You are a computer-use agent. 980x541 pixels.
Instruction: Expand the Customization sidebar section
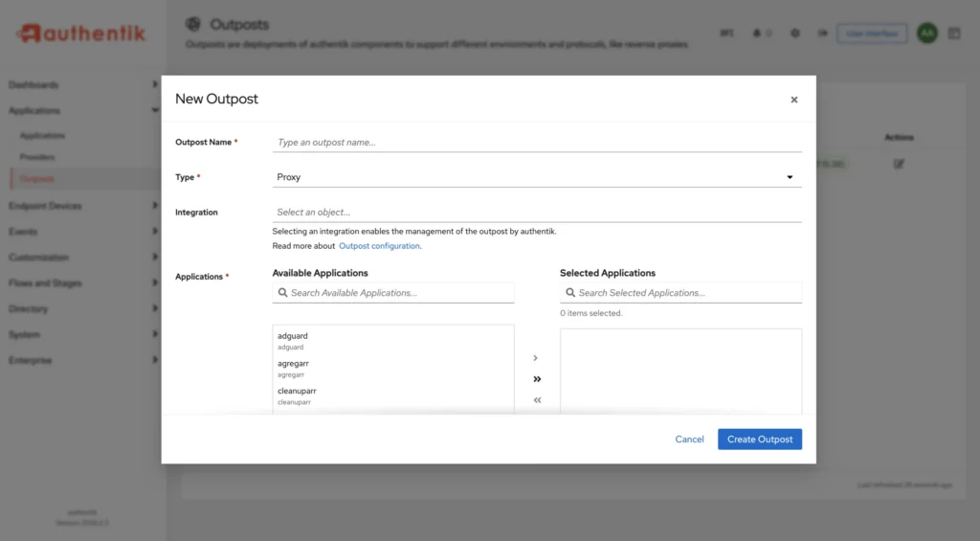(82, 257)
